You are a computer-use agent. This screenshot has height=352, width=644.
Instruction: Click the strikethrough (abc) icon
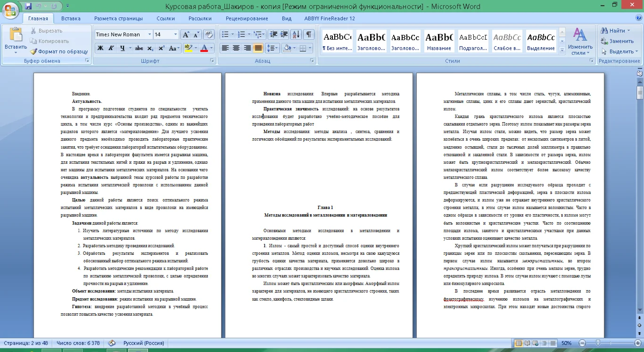click(139, 48)
